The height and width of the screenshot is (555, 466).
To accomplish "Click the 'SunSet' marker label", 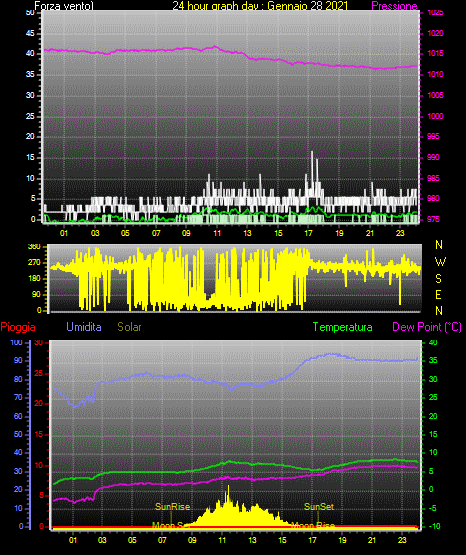I will click(319, 507).
